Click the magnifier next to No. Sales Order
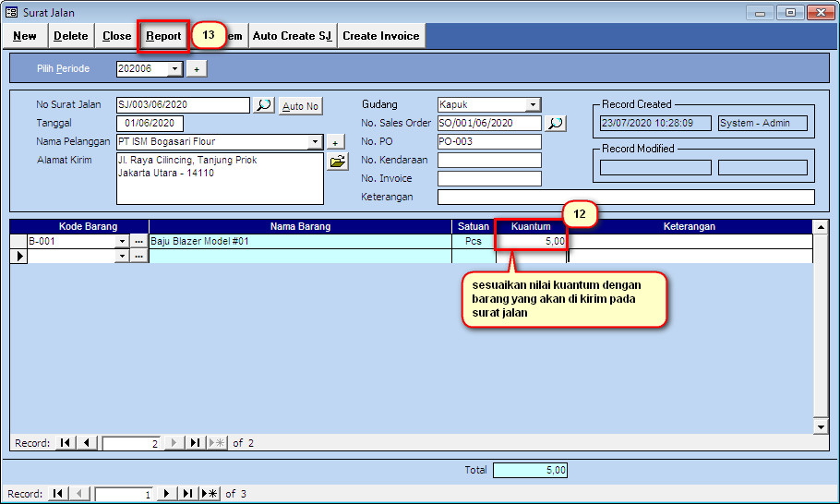 556,123
